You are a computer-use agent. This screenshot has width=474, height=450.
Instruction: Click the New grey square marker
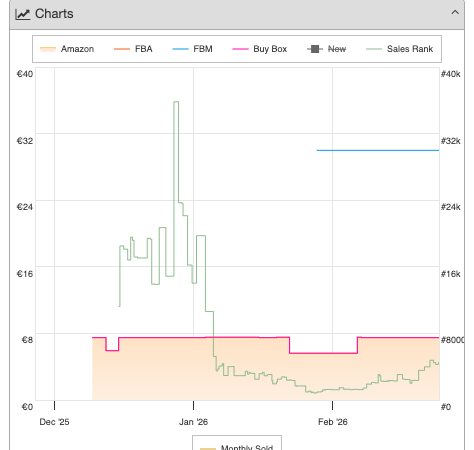(315, 49)
